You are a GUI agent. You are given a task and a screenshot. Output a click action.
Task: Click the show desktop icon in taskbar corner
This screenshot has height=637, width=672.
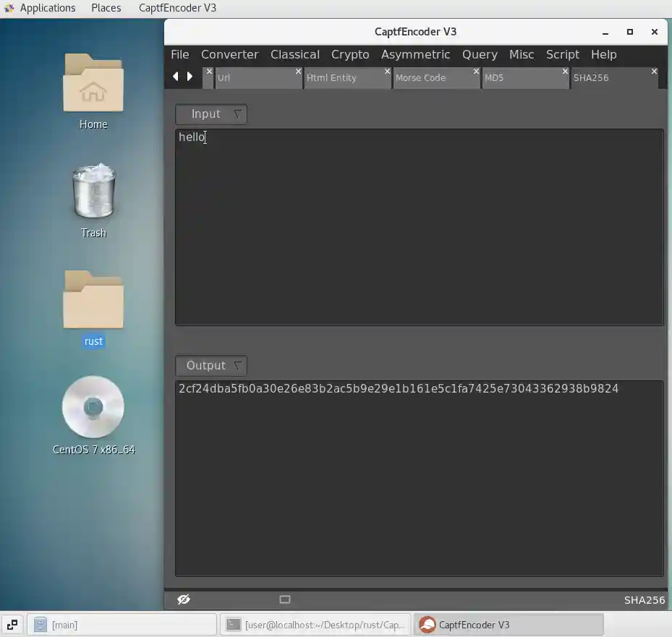[x=11, y=624]
